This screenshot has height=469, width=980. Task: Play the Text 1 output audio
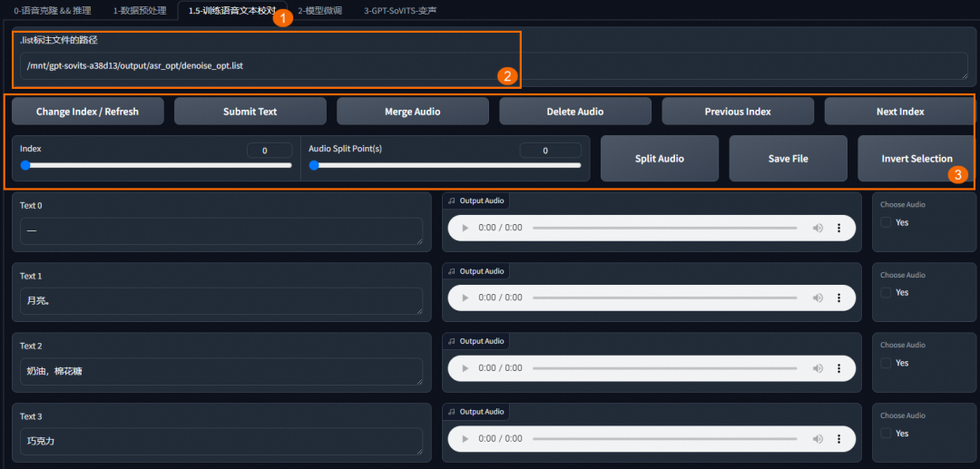(x=465, y=298)
